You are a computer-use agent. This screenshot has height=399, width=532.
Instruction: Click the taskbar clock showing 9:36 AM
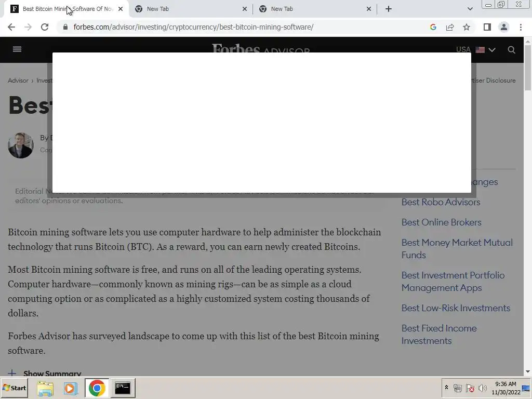click(x=506, y=388)
